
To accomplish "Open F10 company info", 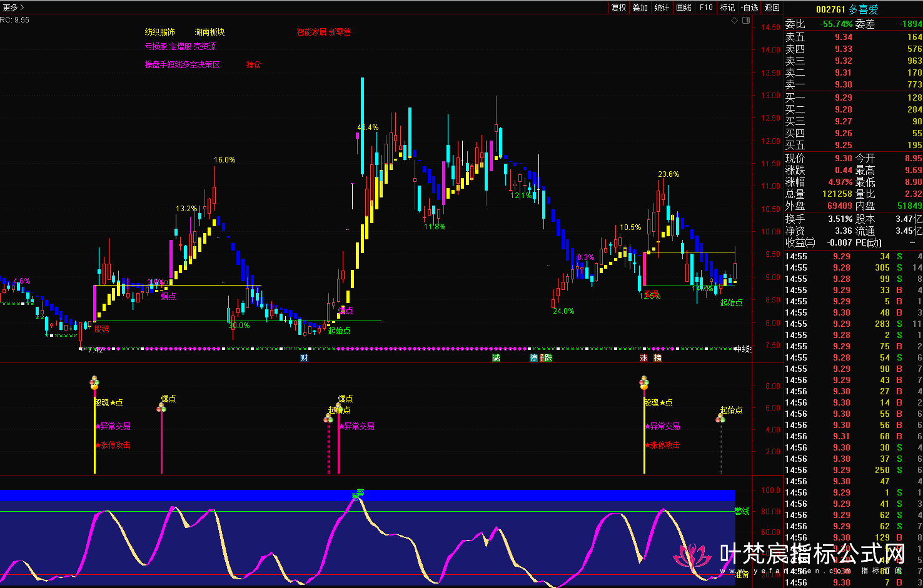I will pos(706,7).
